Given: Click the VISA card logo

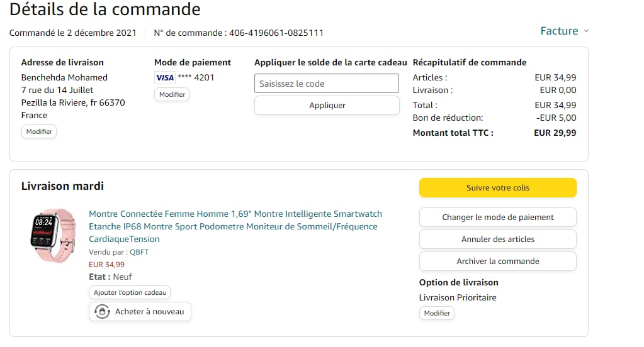Looking at the screenshot, I should click(x=164, y=77).
